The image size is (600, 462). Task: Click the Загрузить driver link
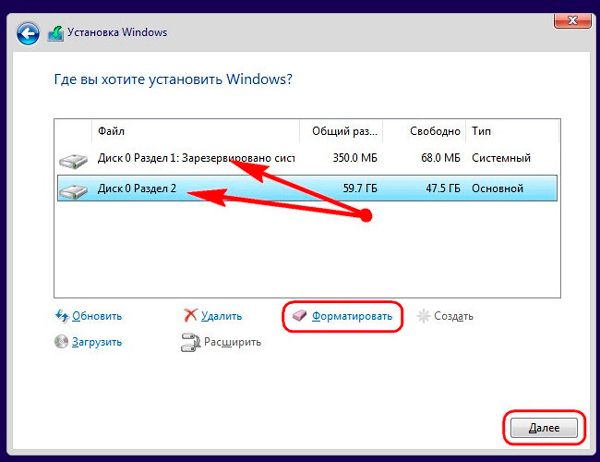(97, 342)
